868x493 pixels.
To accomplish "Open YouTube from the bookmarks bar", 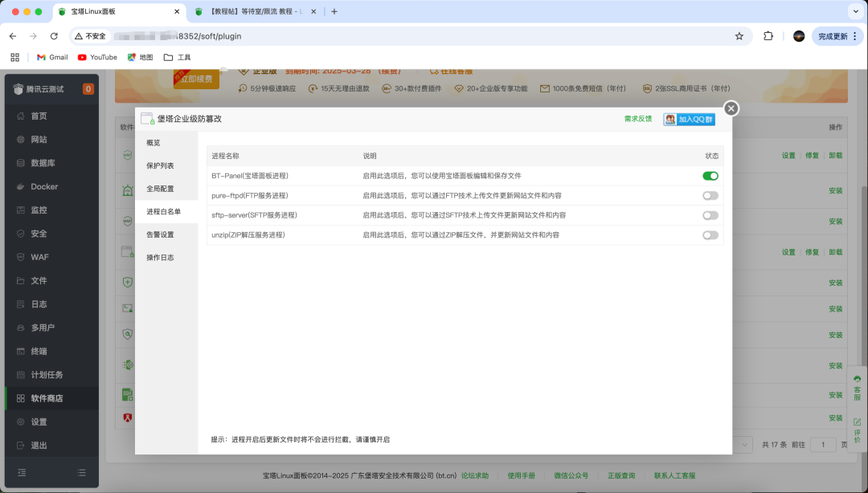I will tap(96, 57).
